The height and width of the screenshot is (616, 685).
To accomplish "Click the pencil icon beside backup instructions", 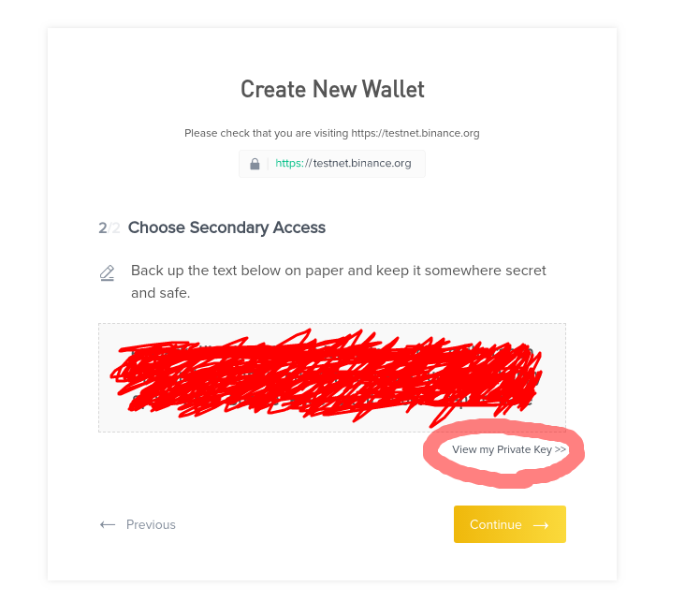I will pos(108,272).
